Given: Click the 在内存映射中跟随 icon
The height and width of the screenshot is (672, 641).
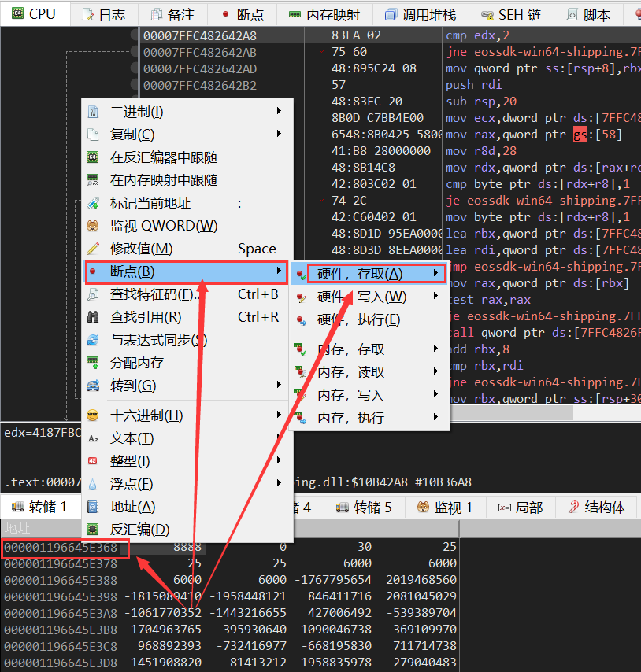Looking at the screenshot, I should pyautogui.click(x=93, y=180).
